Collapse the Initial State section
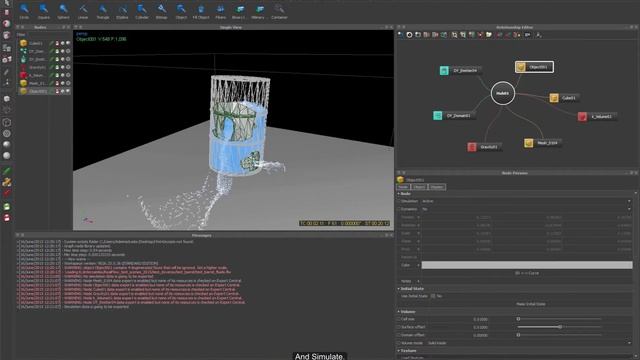The width and height of the screenshot is (640, 360). pyautogui.click(x=399, y=289)
